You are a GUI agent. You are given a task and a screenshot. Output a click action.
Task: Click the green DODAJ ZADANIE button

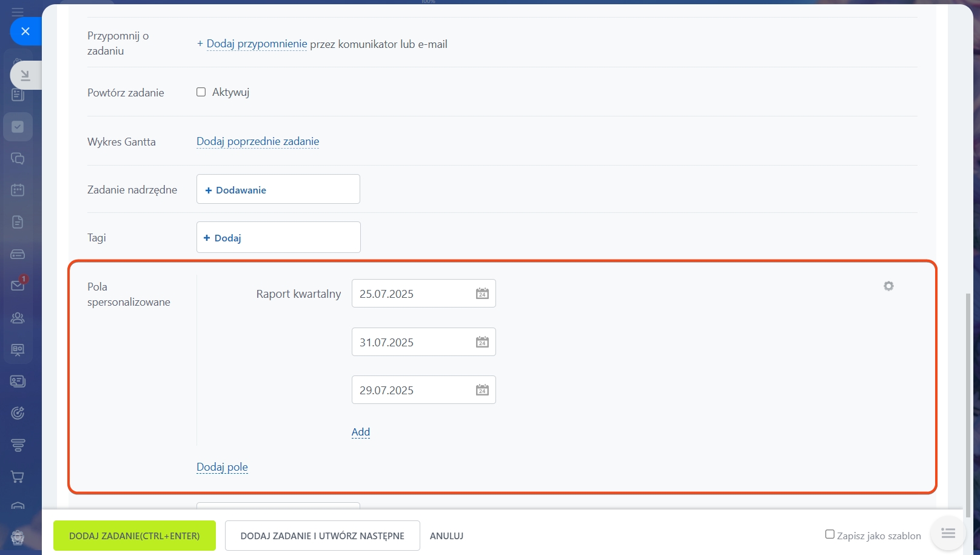tap(135, 536)
